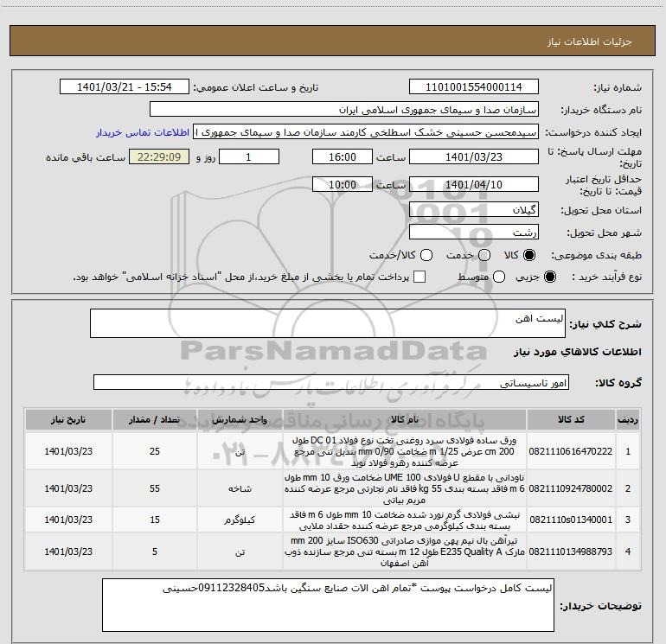Toggle the اسناد خزانه اسلامی payment checkbox
Screen dimensions: 666x644
click(x=419, y=277)
